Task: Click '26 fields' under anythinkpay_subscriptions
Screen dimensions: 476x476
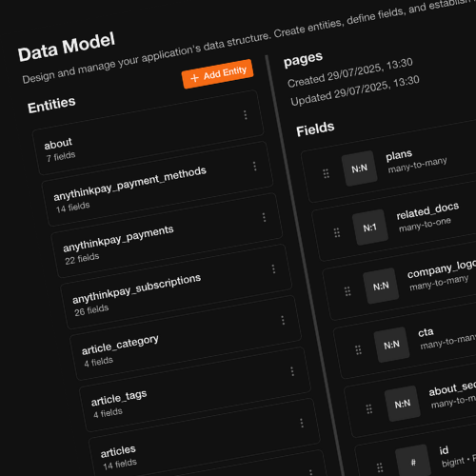Action: [x=91, y=310]
